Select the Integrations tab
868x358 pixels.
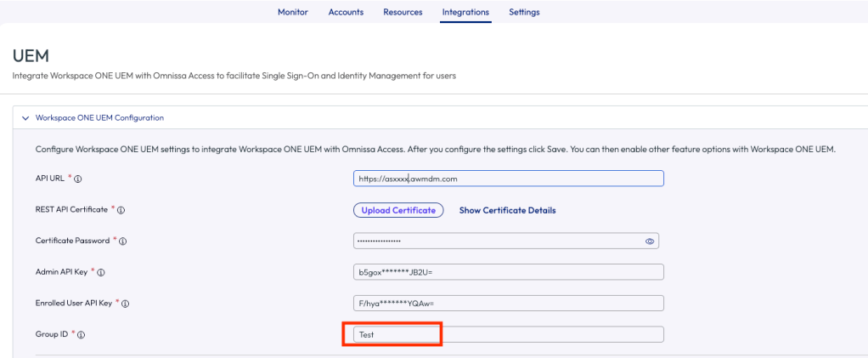465,12
